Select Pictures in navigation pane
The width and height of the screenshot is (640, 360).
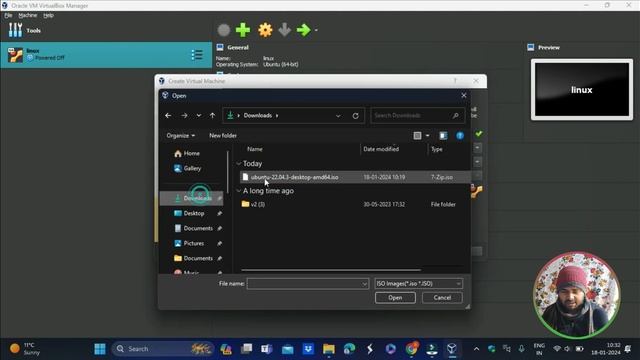pyautogui.click(x=194, y=243)
